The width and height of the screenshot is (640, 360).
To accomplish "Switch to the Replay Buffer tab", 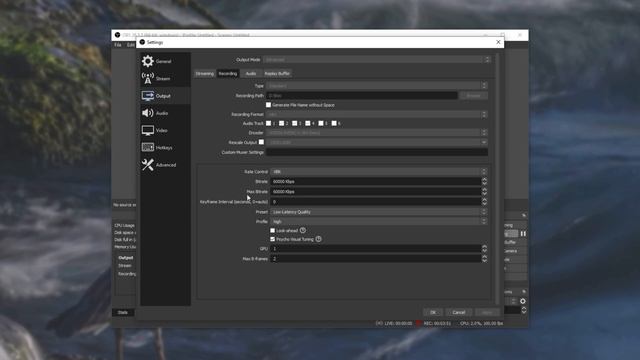I will [277, 73].
